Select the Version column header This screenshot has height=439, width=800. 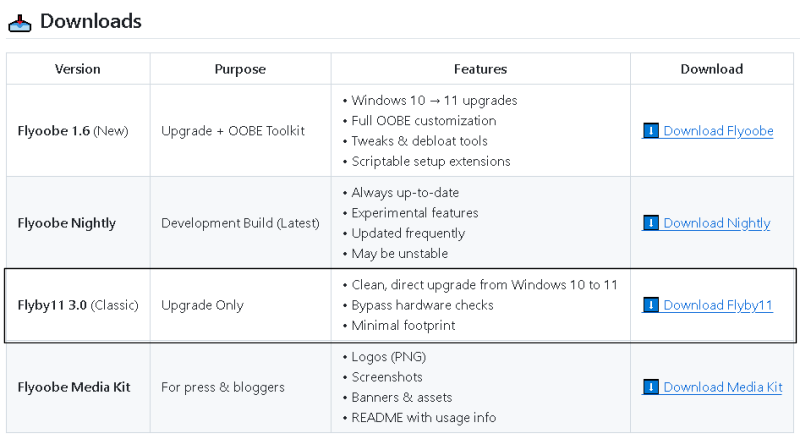[x=78, y=69]
